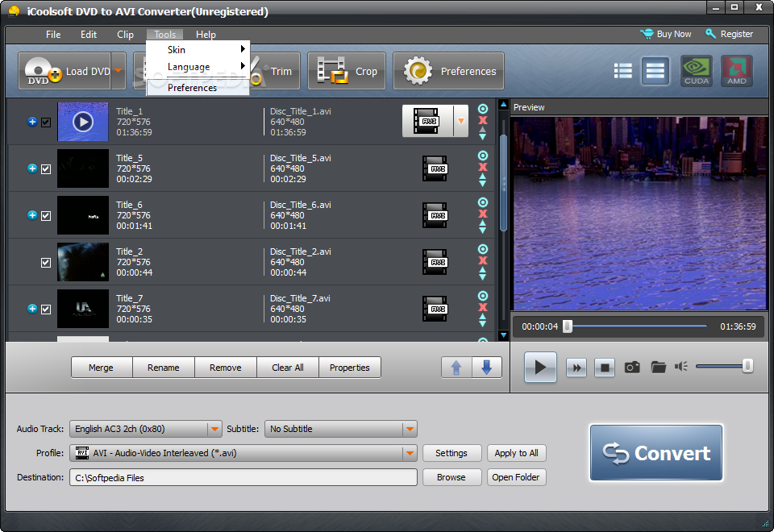Toggle AMD acceleration

(x=736, y=71)
